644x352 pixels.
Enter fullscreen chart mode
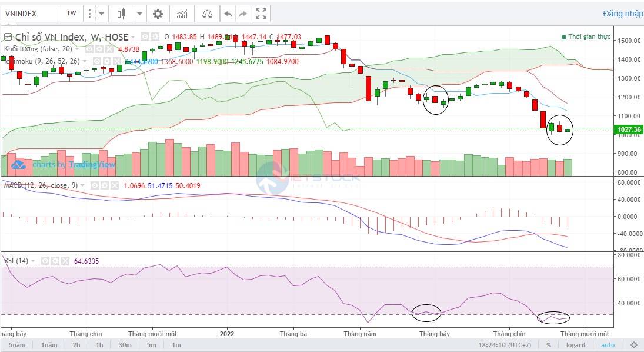pyautogui.click(x=261, y=13)
